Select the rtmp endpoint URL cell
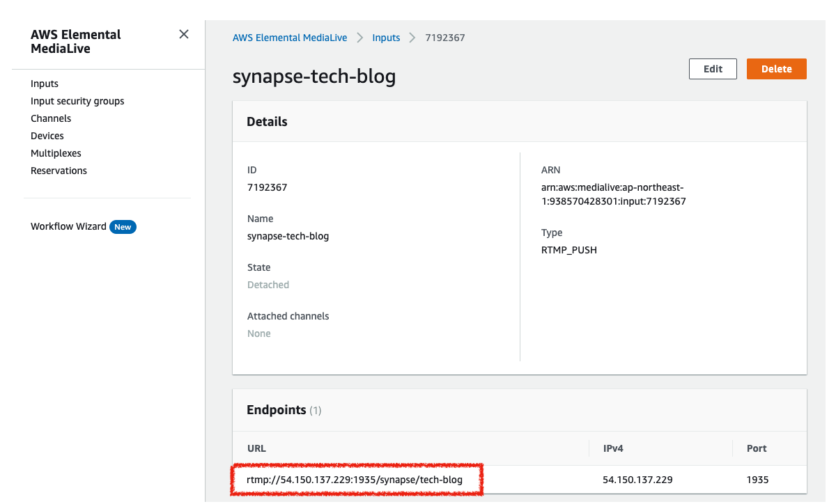The image size is (836, 504). [x=355, y=480]
